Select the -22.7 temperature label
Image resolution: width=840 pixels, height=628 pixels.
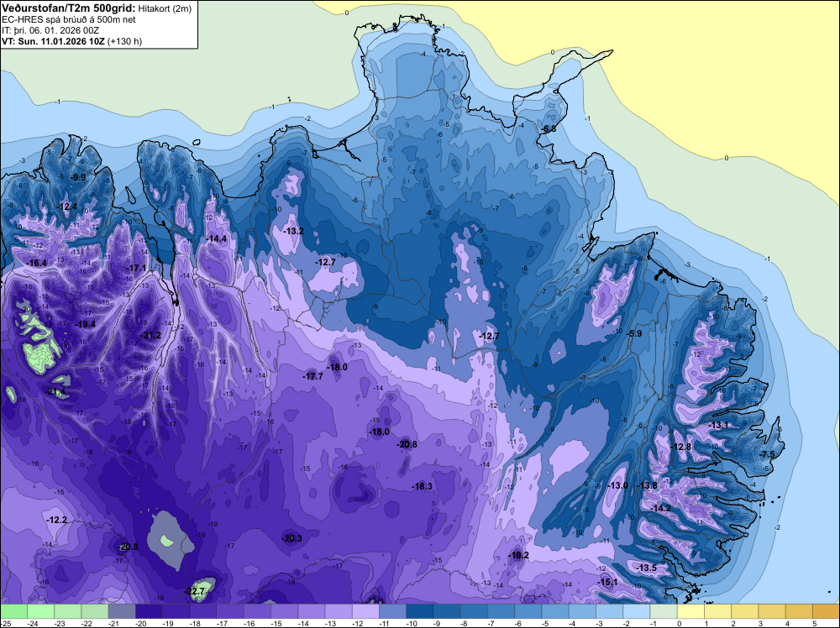click(195, 592)
